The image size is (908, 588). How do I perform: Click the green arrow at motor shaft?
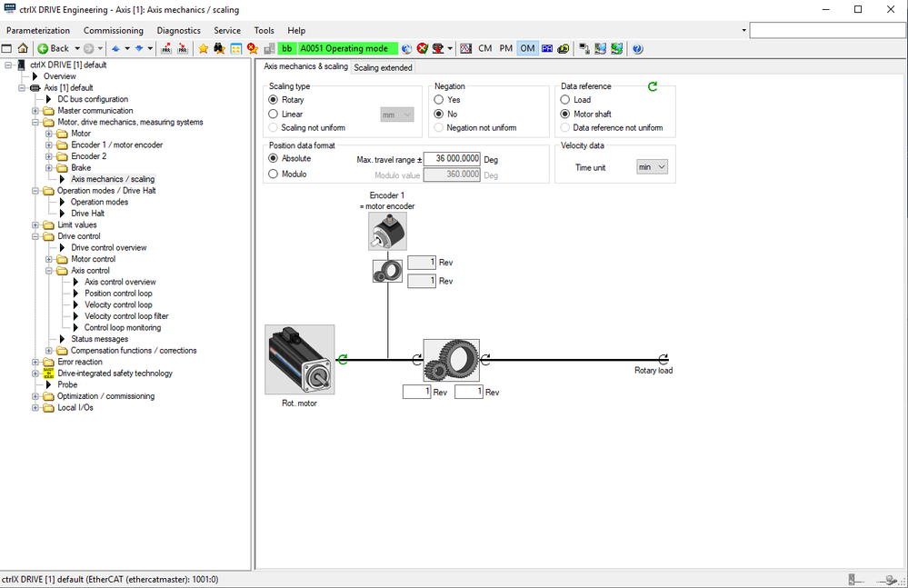coord(343,359)
